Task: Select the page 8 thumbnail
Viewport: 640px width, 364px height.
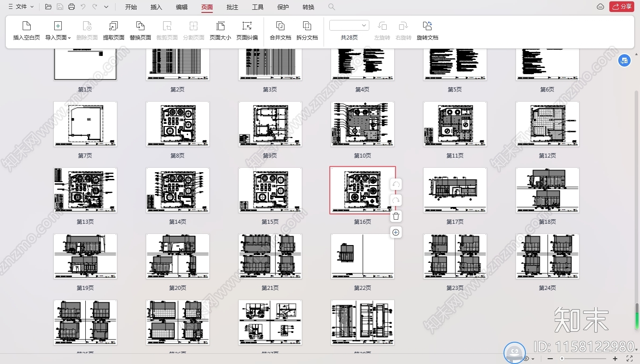Action: click(x=178, y=124)
